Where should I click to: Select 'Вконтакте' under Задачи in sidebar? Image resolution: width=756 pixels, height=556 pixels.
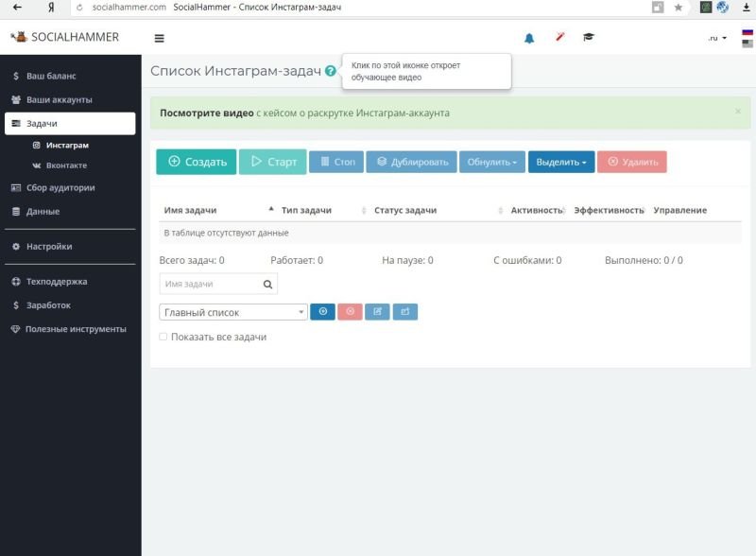point(66,165)
